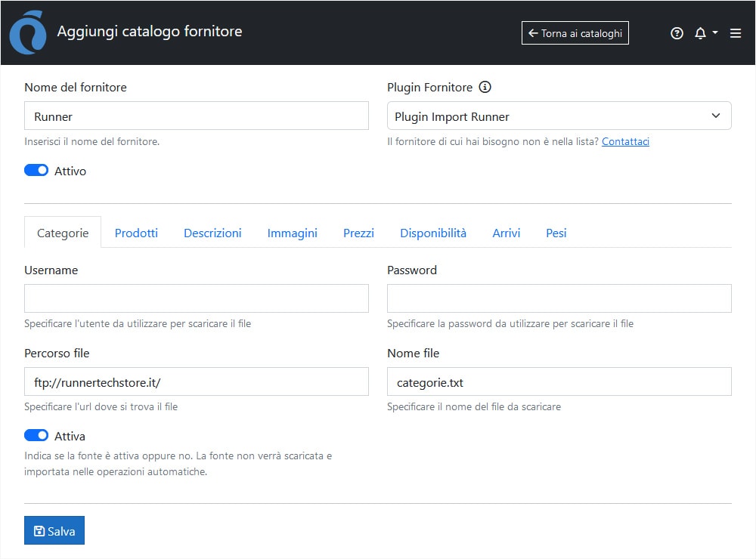
Task: Open notifications bell in the header
Action: 700,33
